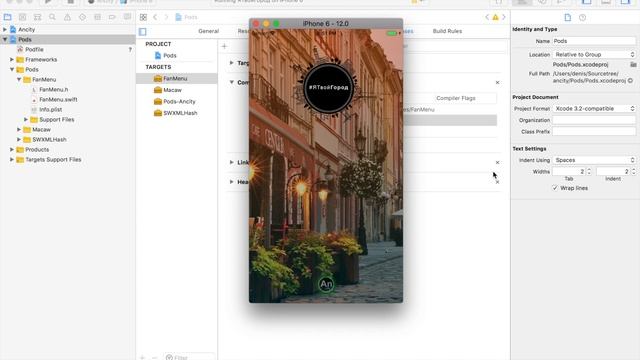Click the Compiler Flags column header
The width and height of the screenshot is (640, 360).
click(456, 98)
